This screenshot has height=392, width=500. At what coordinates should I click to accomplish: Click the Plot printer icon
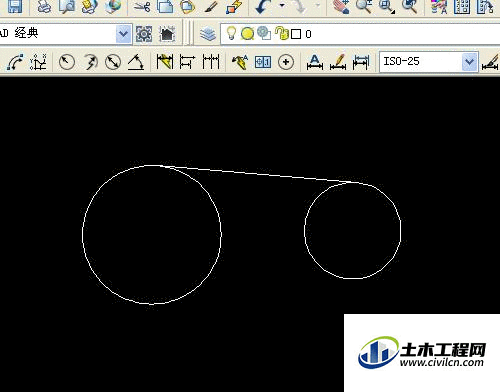(x=44, y=7)
